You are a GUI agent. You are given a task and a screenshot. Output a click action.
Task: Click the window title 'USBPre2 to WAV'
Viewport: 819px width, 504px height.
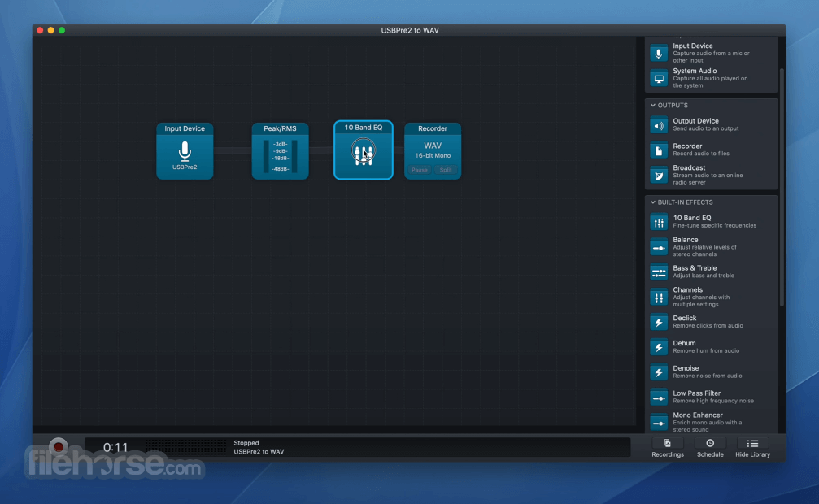click(410, 30)
